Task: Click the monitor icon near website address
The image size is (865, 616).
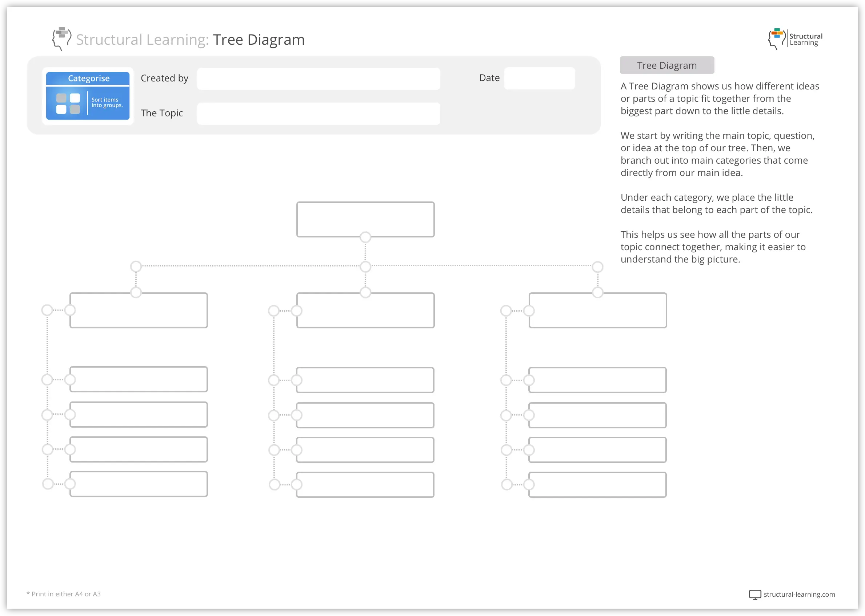Action: tap(754, 595)
